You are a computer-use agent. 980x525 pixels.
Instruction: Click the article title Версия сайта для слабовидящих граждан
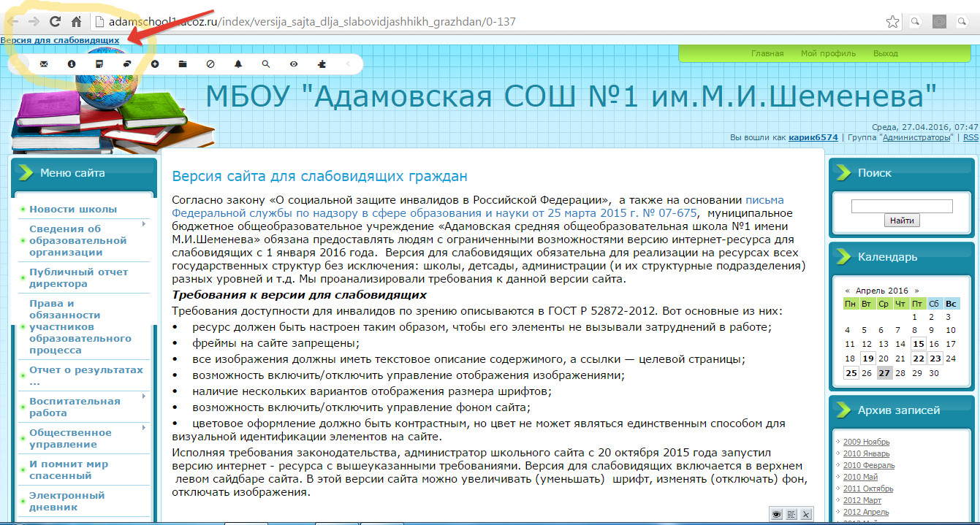(x=319, y=176)
